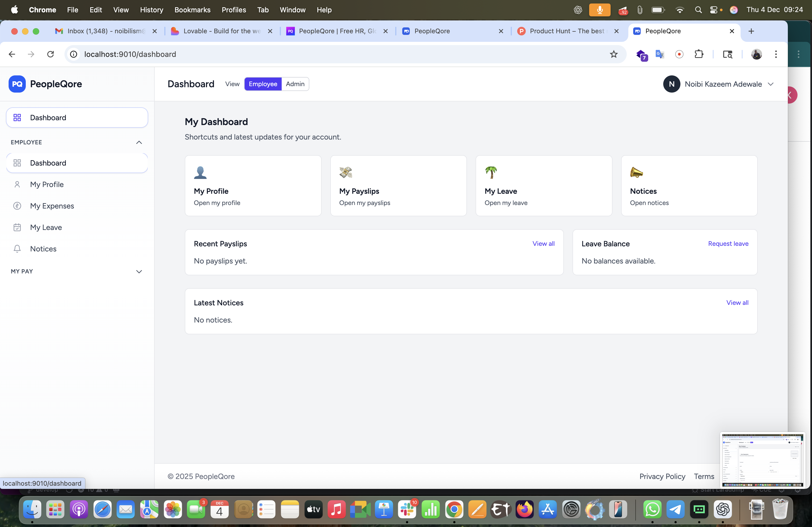Expand the MY PAY sidebar section
812x527 pixels.
[x=139, y=271]
